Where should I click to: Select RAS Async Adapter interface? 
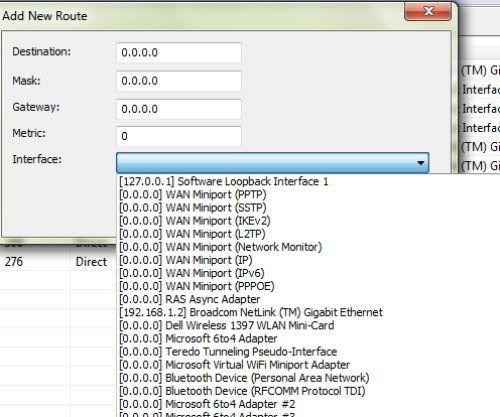190,299
